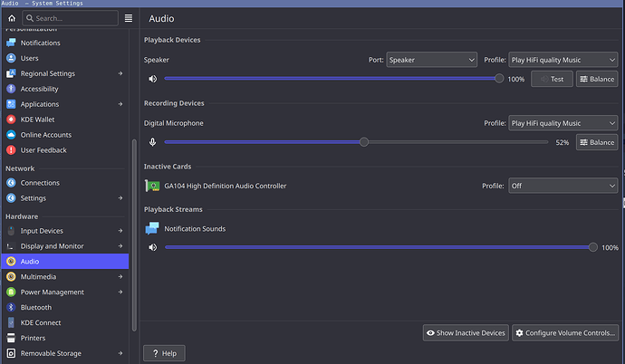Click the User Feedback icon
This screenshot has width=625, height=364.
pos(11,150)
